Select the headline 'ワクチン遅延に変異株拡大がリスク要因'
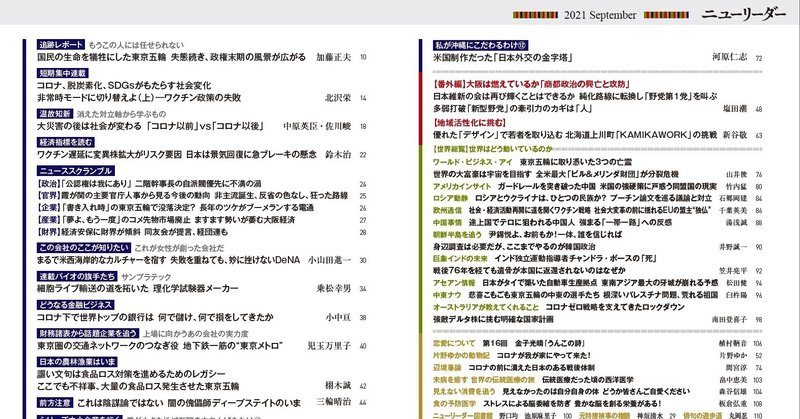This screenshot has height=419, width=800. point(109,155)
